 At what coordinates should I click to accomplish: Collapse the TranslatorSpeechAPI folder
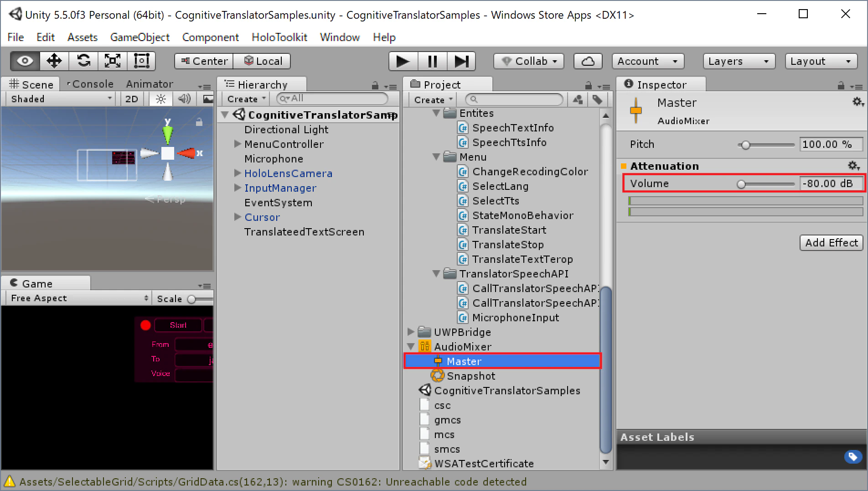pyautogui.click(x=436, y=273)
